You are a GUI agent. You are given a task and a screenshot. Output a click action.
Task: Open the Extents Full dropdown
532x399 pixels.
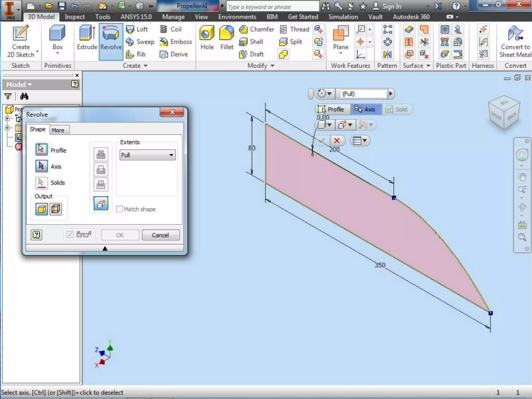point(148,155)
